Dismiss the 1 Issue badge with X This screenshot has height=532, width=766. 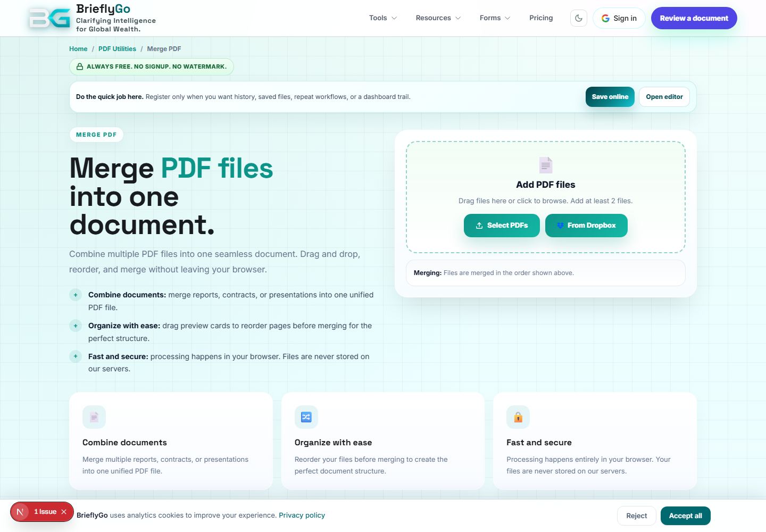[64, 512]
